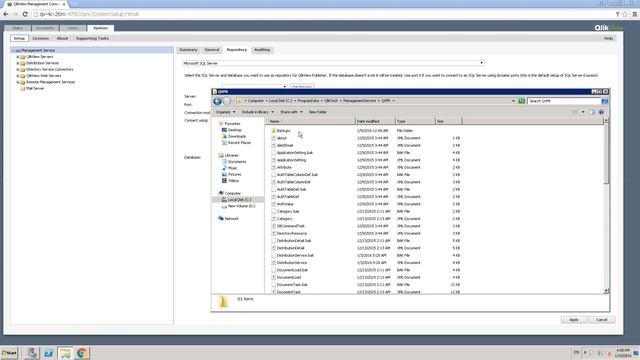Open the Licenses sub-tab

[x=40, y=38]
